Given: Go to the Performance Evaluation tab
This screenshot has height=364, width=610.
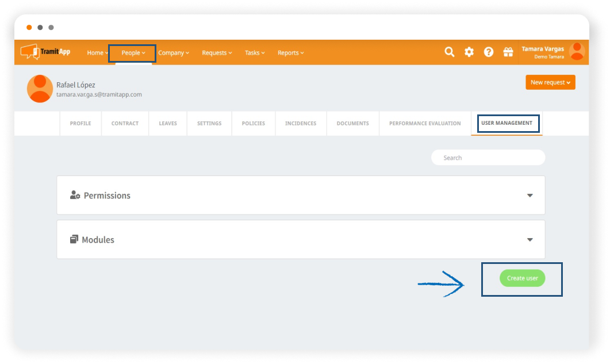Looking at the screenshot, I should point(425,124).
